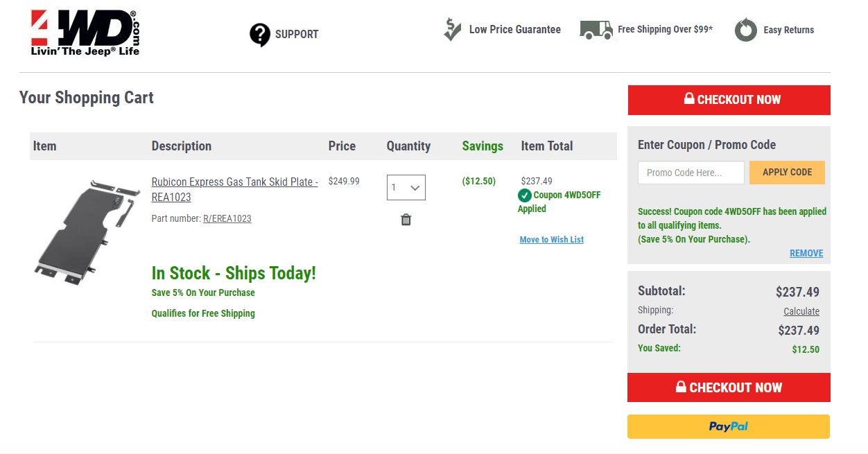
Task: Click the 4WD.com logo
Action: tap(85, 33)
